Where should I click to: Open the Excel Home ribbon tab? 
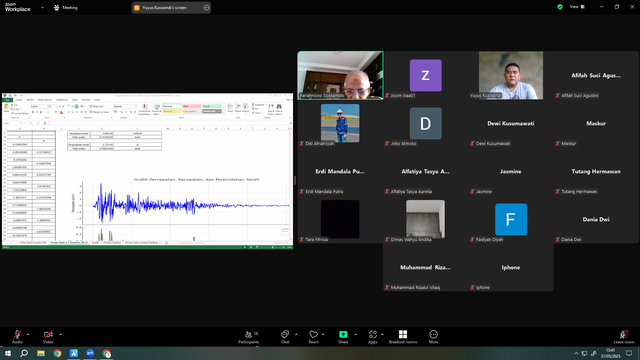tap(19, 100)
